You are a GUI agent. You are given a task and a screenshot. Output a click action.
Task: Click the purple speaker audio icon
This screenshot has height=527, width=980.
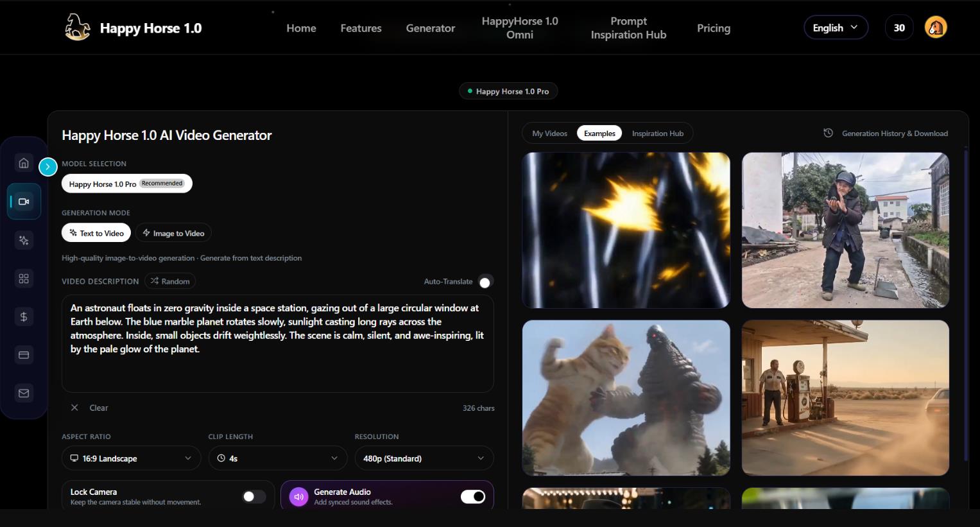[298, 497]
